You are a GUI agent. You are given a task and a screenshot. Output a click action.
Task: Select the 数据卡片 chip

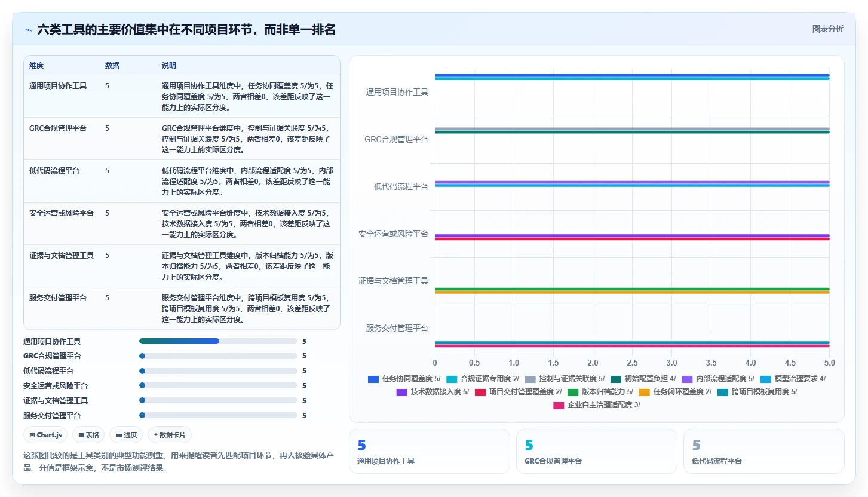[170, 435]
